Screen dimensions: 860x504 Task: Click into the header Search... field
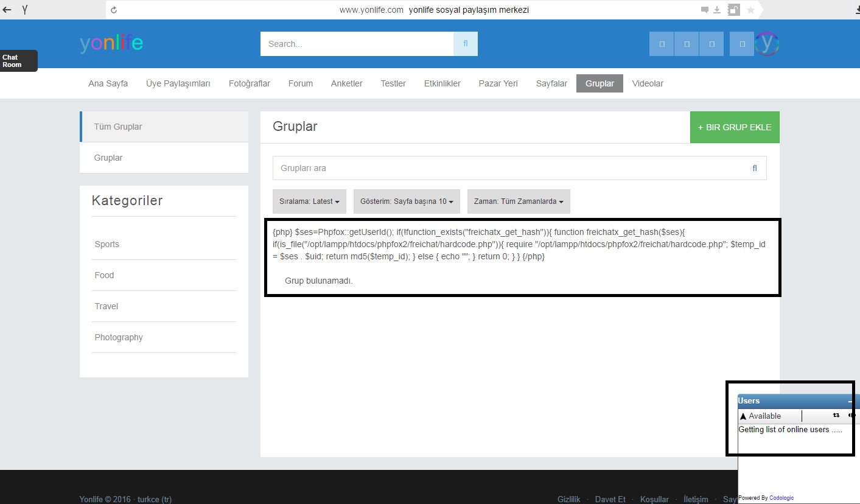click(x=357, y=44)
